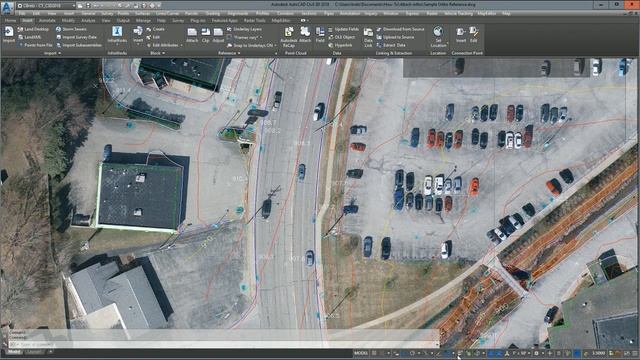The height and width of the screenshot is (360, 640).
Task: Expand the Block panel
Action: point(158,53)
